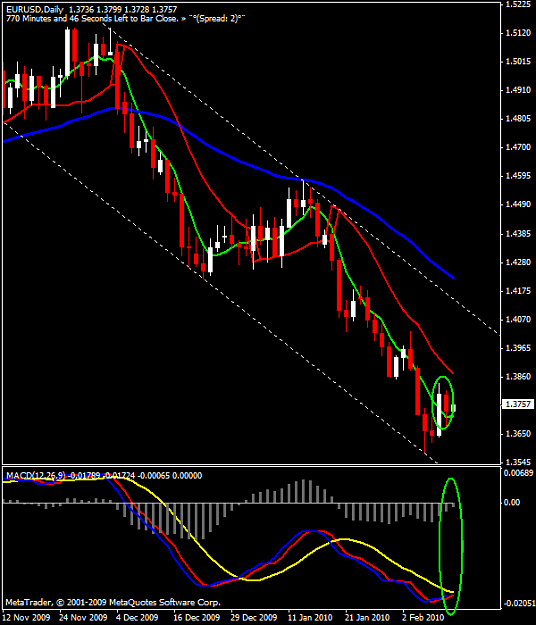Image resolution: width=536 pixels, height=625 pixels.
Task: Select the 1.5120 price axis label
Action: click(518, 33)
